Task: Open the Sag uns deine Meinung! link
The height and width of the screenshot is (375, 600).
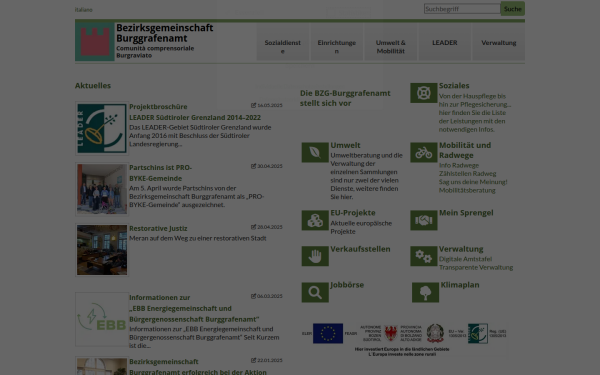Action: pyautogui.click(x=473, y=182)
